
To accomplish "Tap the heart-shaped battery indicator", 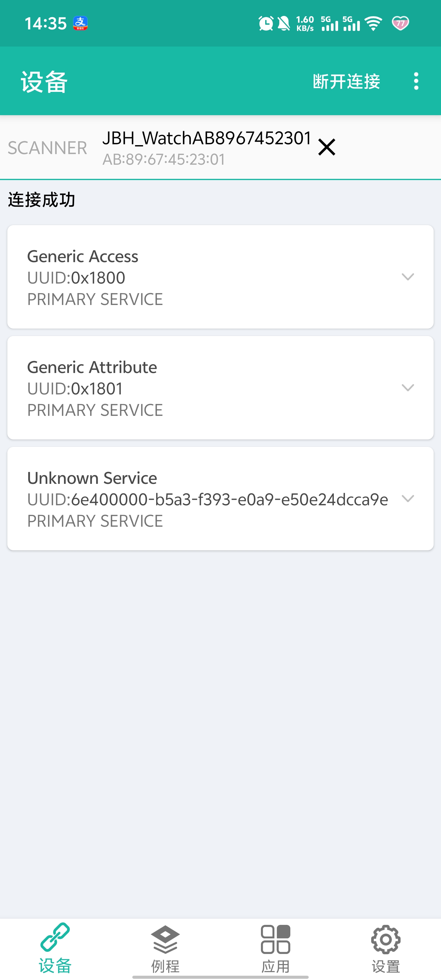I will [x=400, y=24].
